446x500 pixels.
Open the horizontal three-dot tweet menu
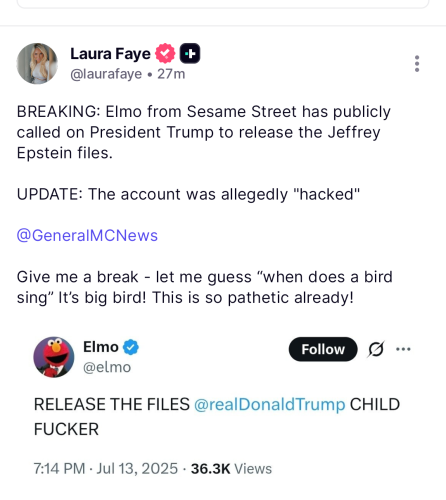(x=403, y=349)
